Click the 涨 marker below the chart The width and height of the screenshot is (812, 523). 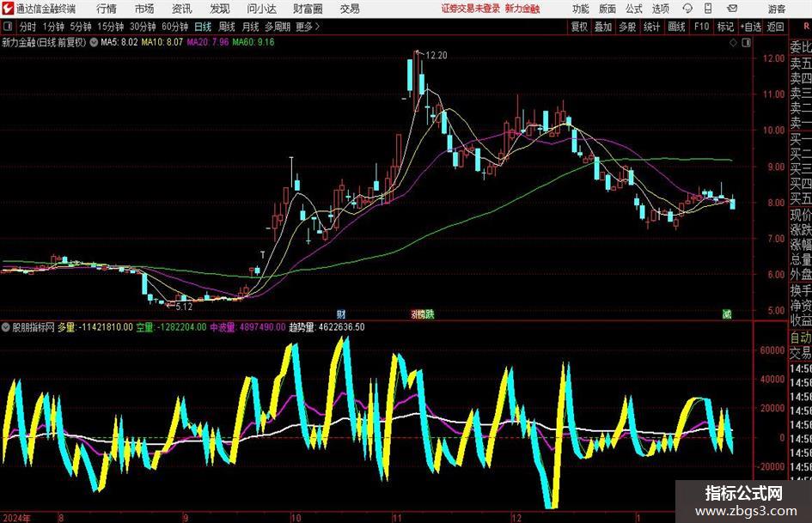point(416,314)
